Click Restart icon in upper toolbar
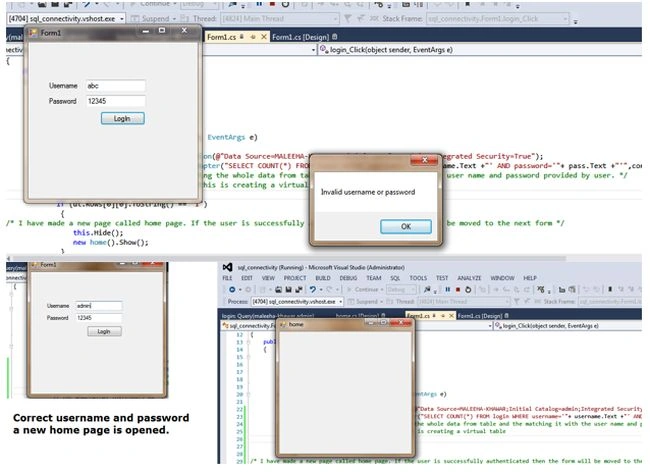650x472 pixels. [x=285, y=4]
